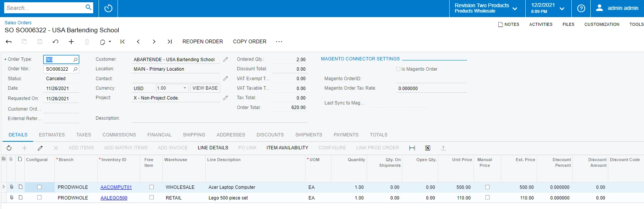
Task: Check Free Item for AACOMPUT01 row
Action: [x=151, y=187]
